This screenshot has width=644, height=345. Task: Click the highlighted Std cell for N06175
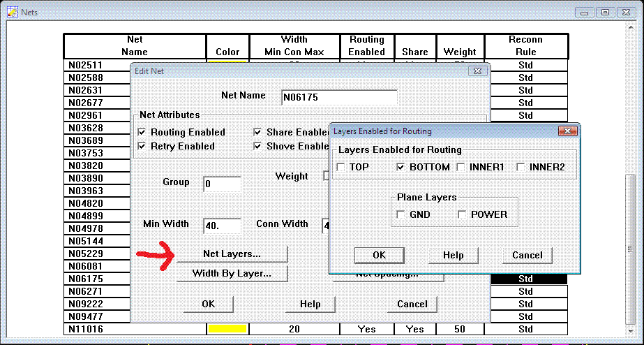[529, 279]
